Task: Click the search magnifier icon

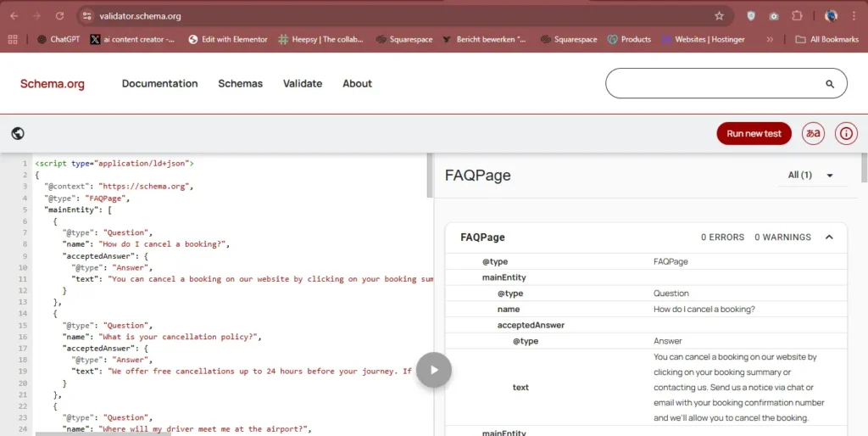Action: [830, 84]
